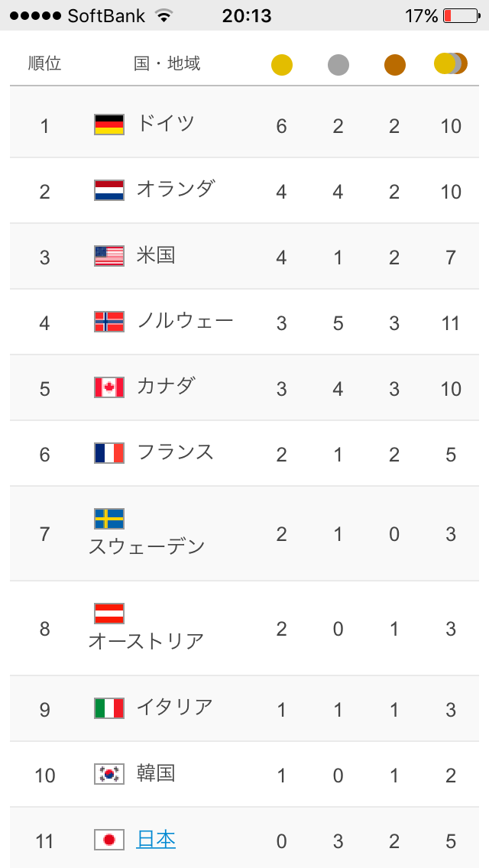This screenshot has height=868, width=489.
Task: Tap the オーストリア country name
Action: coord(146,641)
